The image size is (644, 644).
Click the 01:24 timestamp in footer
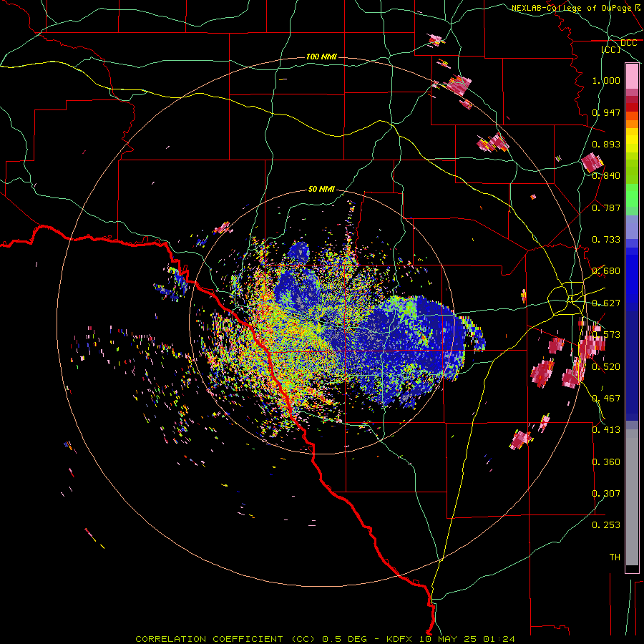499,639
